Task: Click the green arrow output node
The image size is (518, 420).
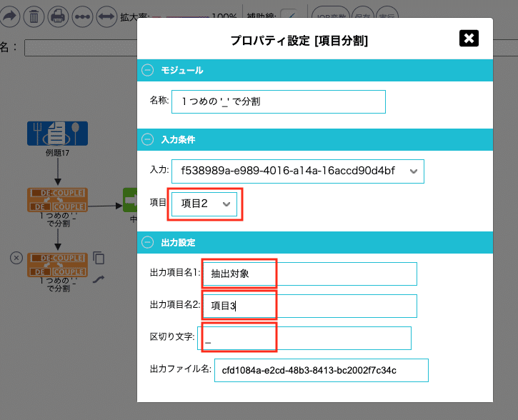Action: (130, 200)
